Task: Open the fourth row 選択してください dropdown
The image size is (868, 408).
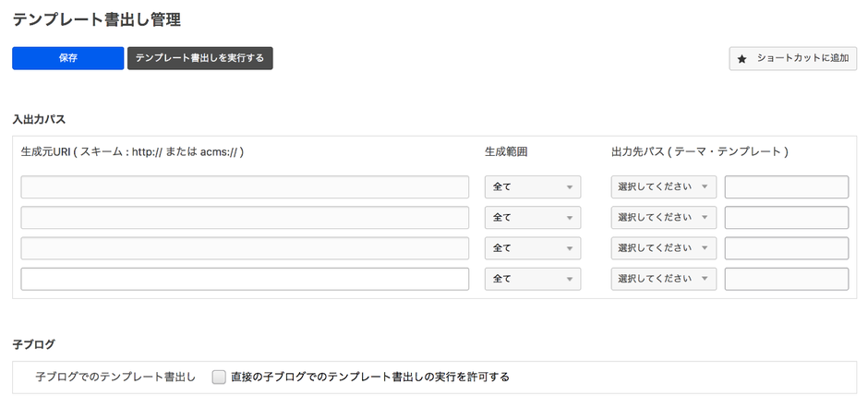Action: tap(664, 279)
